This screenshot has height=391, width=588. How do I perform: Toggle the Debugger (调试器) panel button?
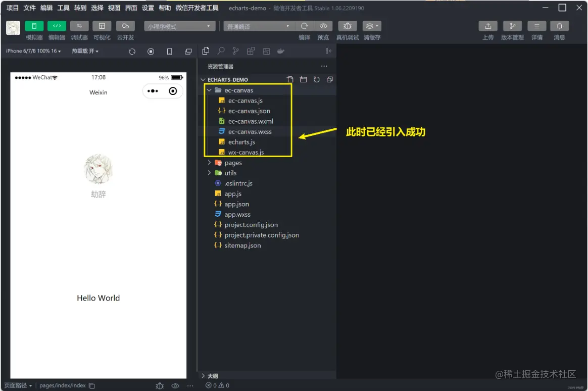pyautogui.click(x=79, y=26)
